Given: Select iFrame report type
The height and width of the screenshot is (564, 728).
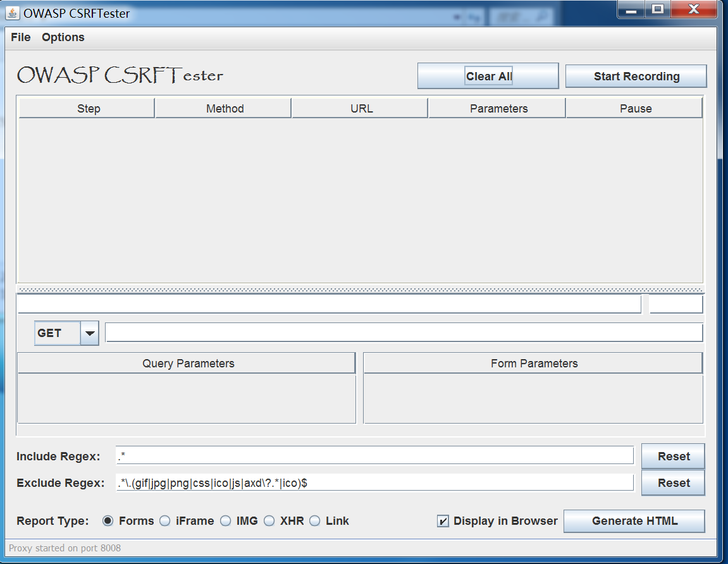Looking at the screenshot, I should 165,521.
